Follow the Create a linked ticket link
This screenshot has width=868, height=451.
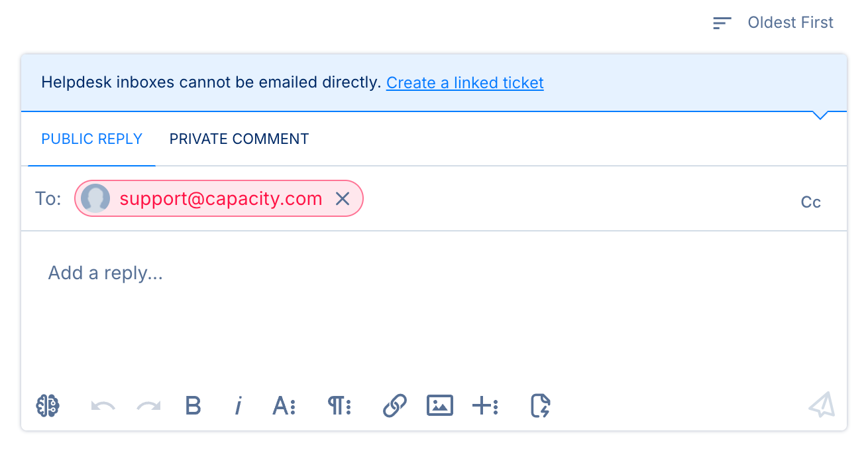[465, 83]
